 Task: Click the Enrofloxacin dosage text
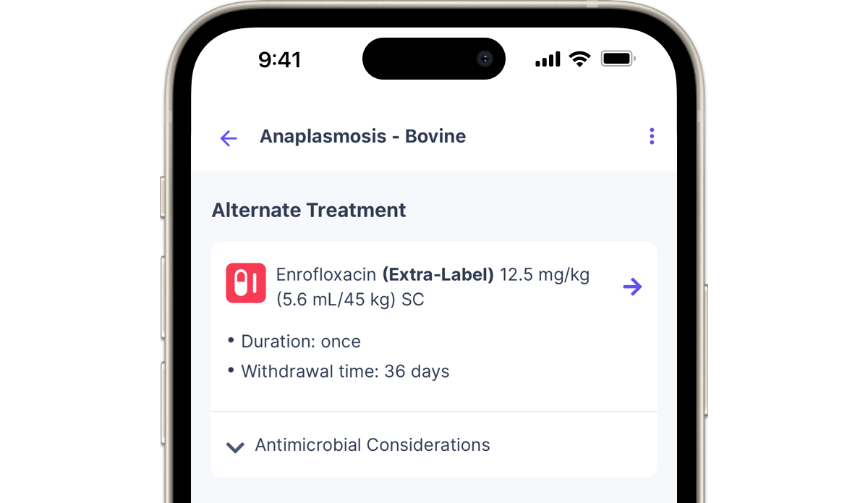point(325,275)
